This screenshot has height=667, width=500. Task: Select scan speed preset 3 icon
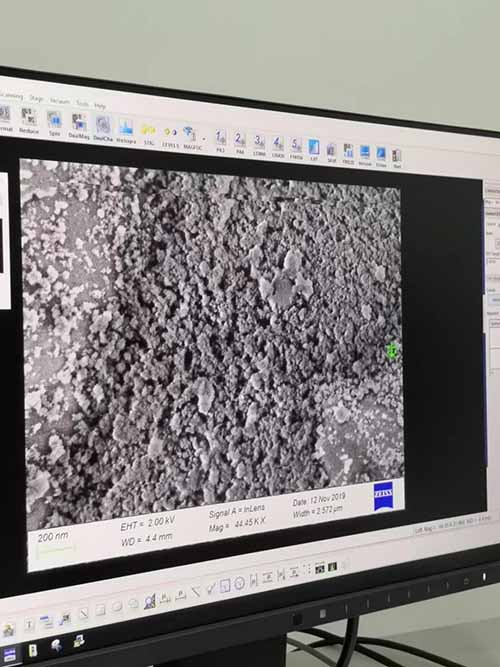point(259,141)
